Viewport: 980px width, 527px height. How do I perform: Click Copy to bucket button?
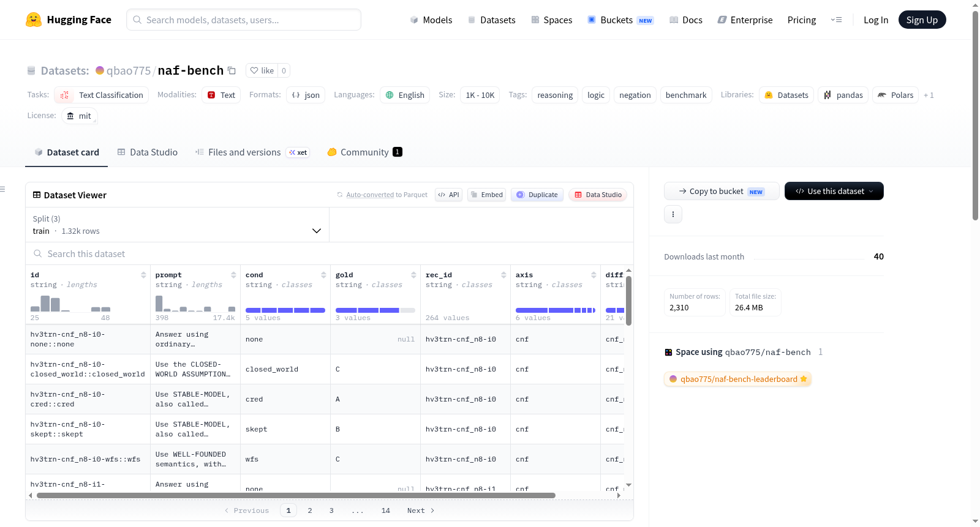click(x=722, y=191)
